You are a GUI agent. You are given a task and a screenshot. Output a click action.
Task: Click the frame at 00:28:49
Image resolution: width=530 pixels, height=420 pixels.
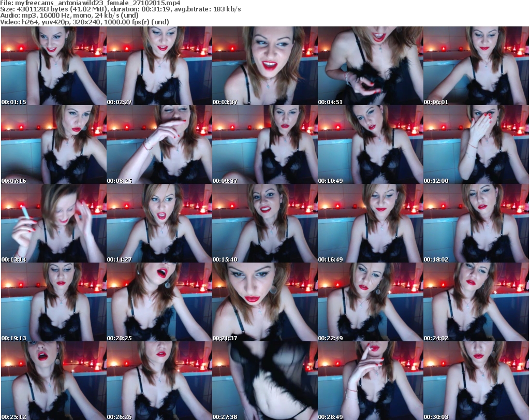[x=370, y=381]
